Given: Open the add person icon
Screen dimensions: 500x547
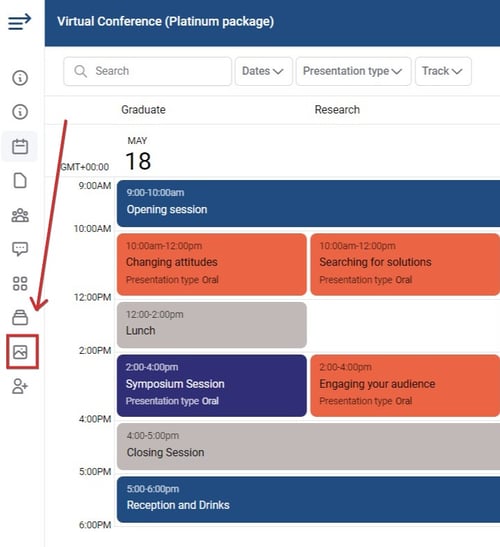Looking at the screenshot, I should tap(20, 386).
